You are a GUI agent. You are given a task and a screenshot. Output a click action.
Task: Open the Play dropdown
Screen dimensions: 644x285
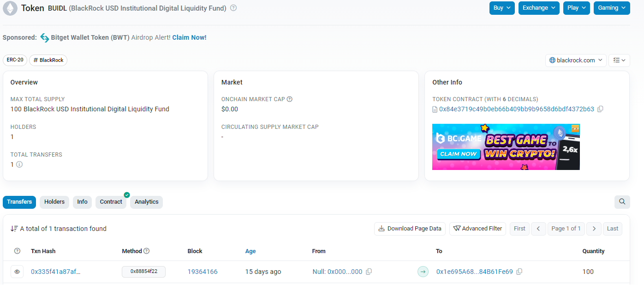(577, 8)
